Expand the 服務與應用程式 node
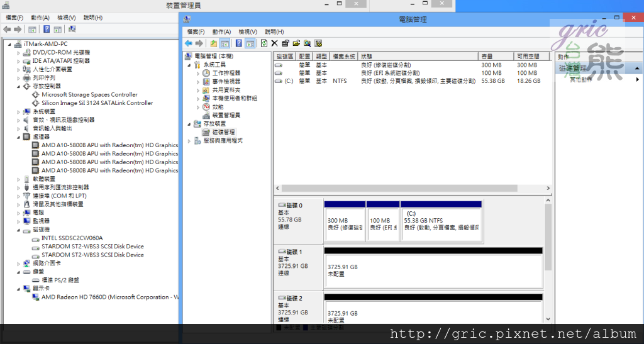This screenshot has width=644, height=344. (x=189, y=141)
